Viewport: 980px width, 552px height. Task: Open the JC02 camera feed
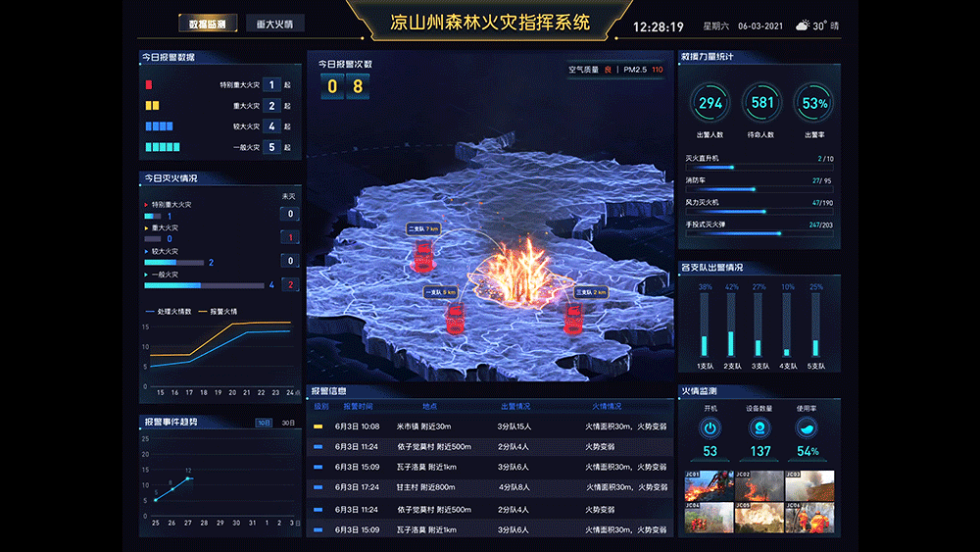pos(759,486)
